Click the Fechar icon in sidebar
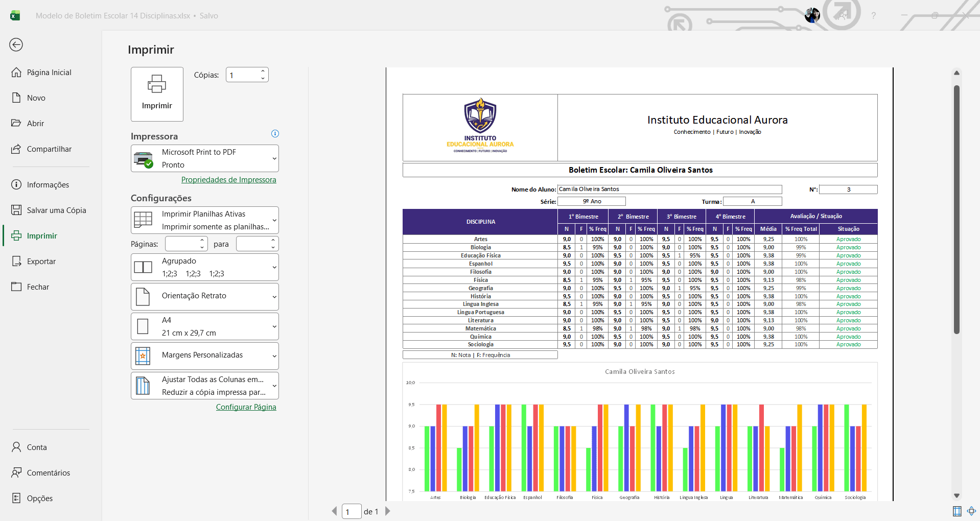 [16, 287]
